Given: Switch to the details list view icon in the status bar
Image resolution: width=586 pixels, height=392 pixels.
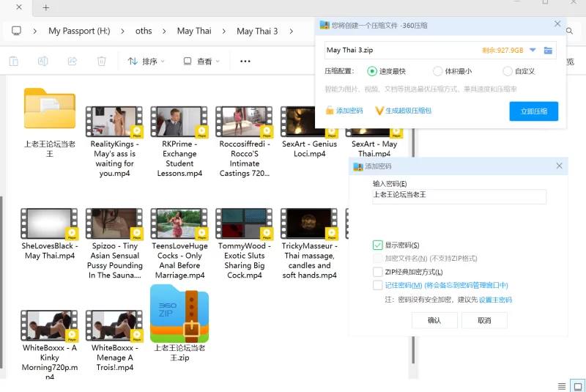Looking at the screenshot, I should pos(562,386).
